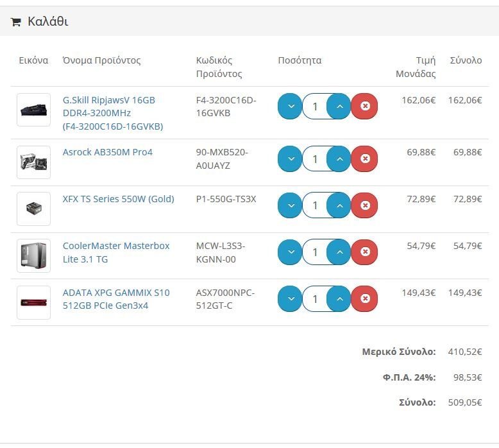Decrease CoolerMaster Masterbox Lite quantity

pyautogui.click(x=290, y=252)
